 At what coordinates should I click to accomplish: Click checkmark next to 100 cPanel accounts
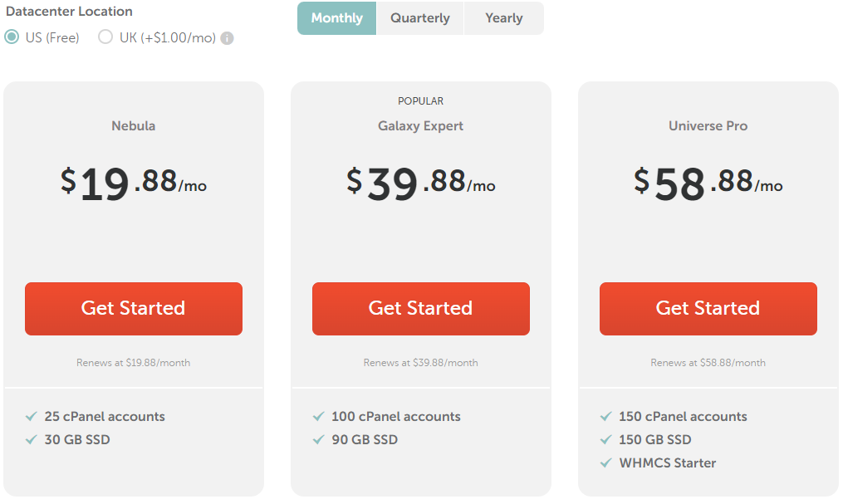(319, 416)
